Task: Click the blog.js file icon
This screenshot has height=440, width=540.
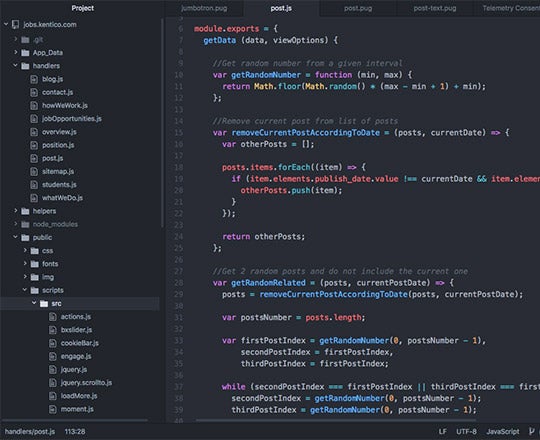Action: [x=34, y=79]
